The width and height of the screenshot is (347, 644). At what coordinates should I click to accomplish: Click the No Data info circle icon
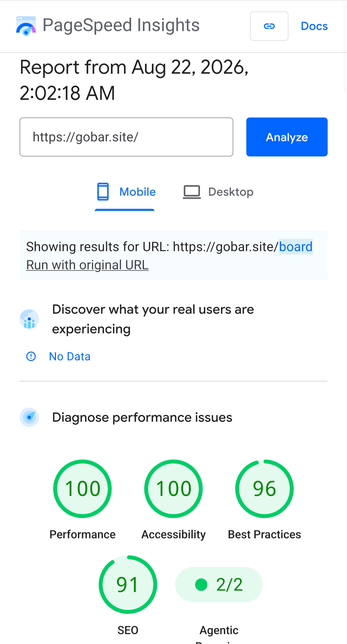31,356
